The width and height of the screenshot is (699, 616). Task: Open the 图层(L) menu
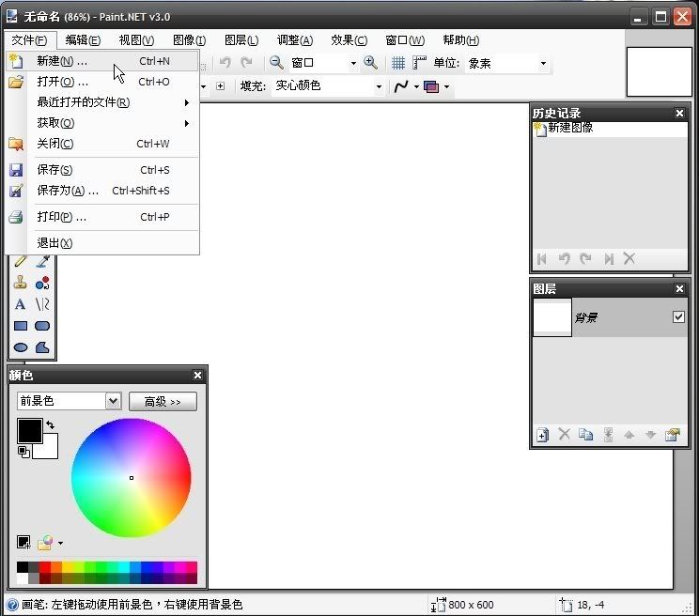pyautogui.click(x=241, y=40)
